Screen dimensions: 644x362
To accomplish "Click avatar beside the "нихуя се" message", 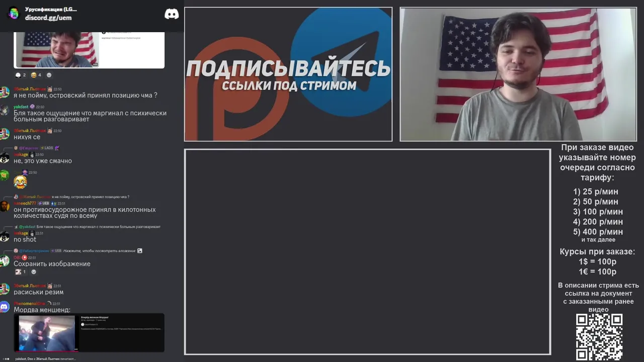I will (x=5, y=134).
